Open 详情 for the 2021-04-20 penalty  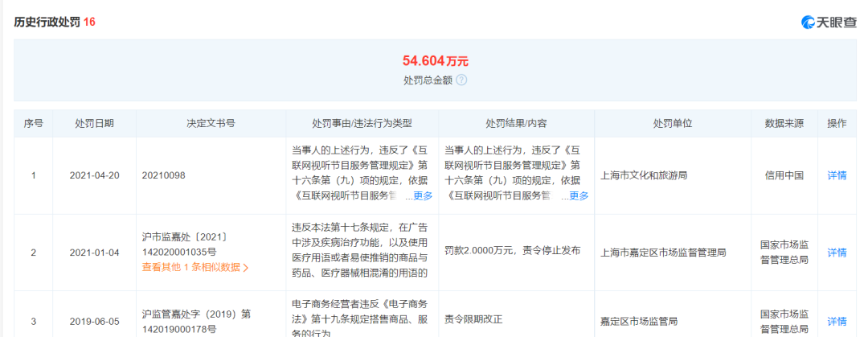[837, 175]
